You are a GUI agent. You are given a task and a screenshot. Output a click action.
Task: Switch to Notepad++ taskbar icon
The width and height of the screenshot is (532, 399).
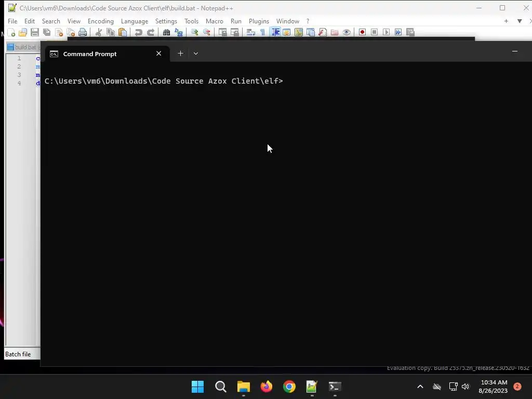[x=312, y=387]
